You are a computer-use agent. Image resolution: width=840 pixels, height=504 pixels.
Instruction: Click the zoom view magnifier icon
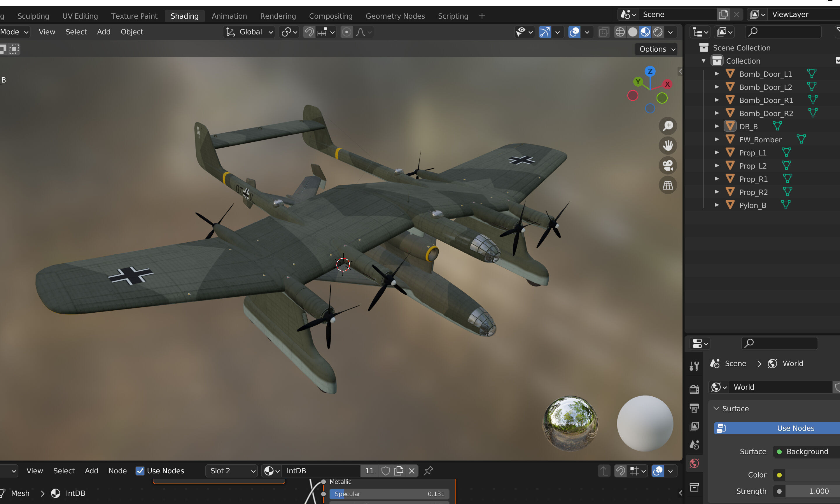tap(668, 126)
